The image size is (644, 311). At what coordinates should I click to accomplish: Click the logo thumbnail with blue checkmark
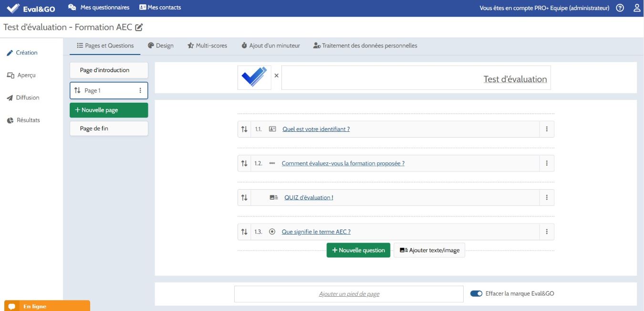click(x=254, y=77)
